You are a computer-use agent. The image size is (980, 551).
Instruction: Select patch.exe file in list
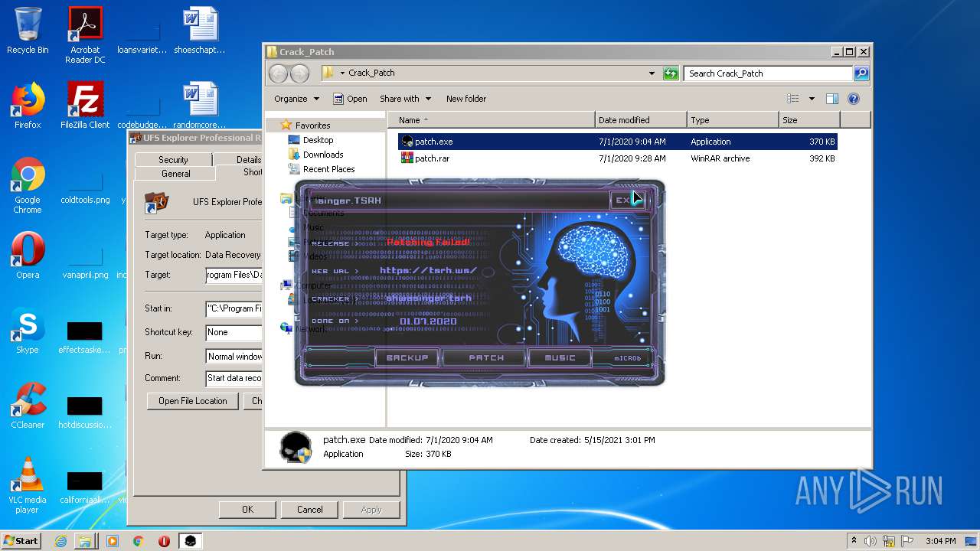pyautogui.click(x=617, y=142)
